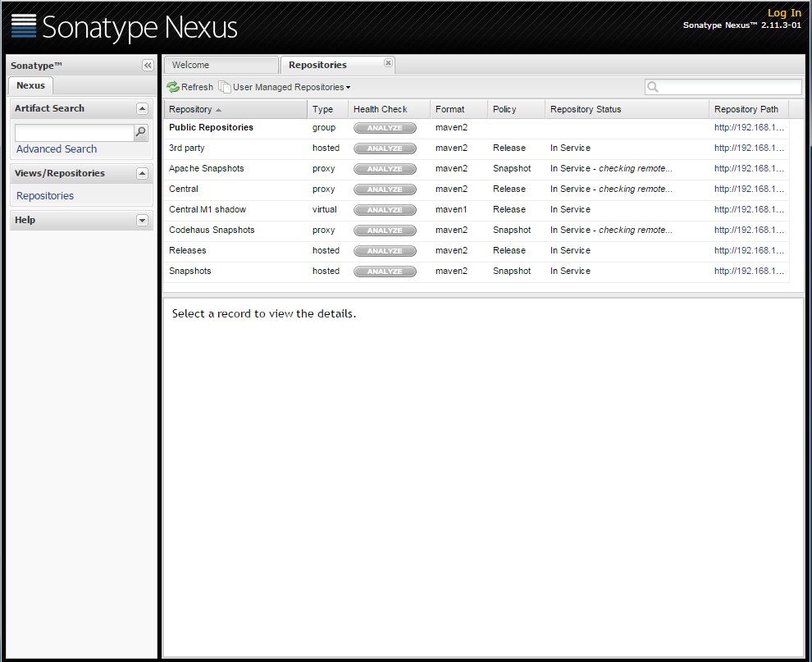This screenshot has height=662, width=812.
Task: Sort by the Repository column header
Action: pyautogui.click(x=190, y=109)
